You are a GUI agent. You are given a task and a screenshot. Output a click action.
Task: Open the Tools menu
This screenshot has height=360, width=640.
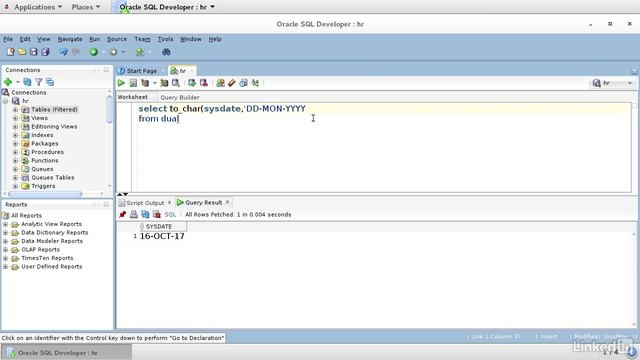tap(165, 39)
